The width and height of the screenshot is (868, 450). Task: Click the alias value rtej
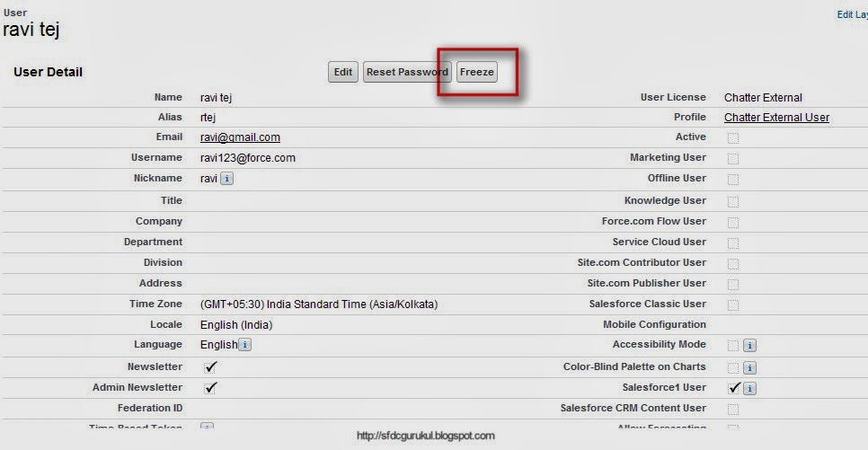click(x=208, y=118)
